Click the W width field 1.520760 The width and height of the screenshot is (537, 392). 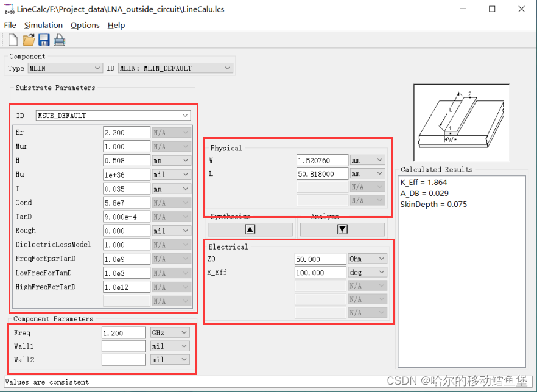pos(322,160)
